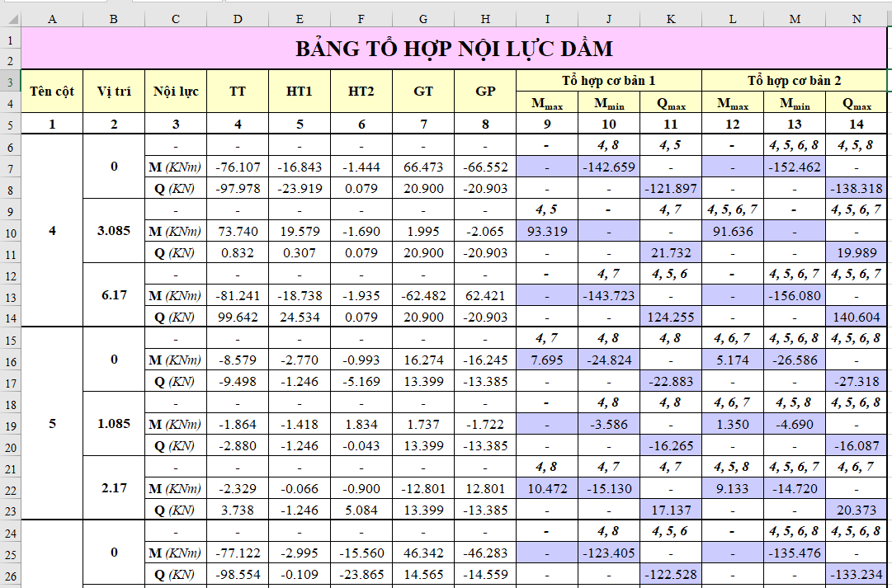Select column A header
This screenshot has width=892, height=588.
pyautogui.click(x=52, y=19)
